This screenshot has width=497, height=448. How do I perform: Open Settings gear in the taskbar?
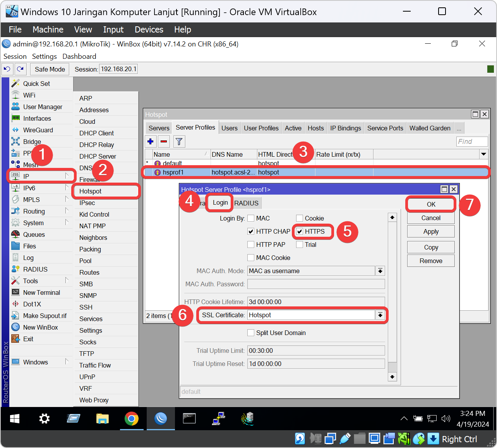click(x=45, y=419)
